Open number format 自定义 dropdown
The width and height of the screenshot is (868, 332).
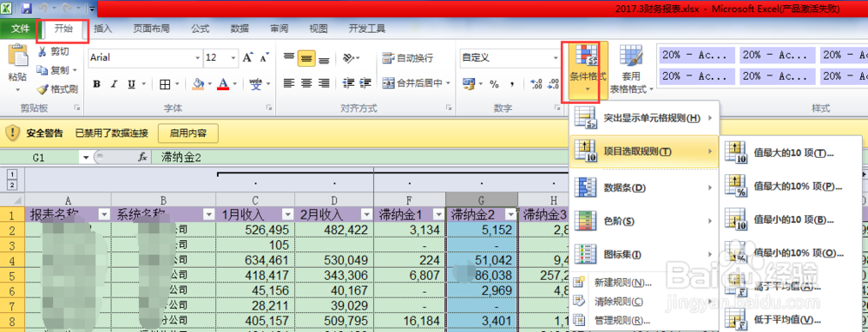pos(556,57)
